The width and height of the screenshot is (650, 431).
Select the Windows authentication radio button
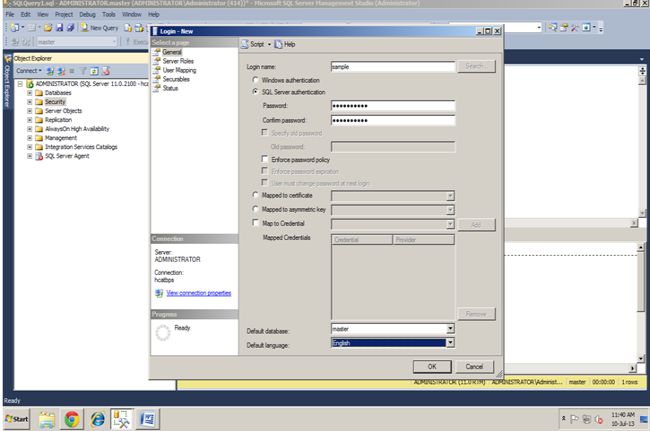click(x=255, y=80)
